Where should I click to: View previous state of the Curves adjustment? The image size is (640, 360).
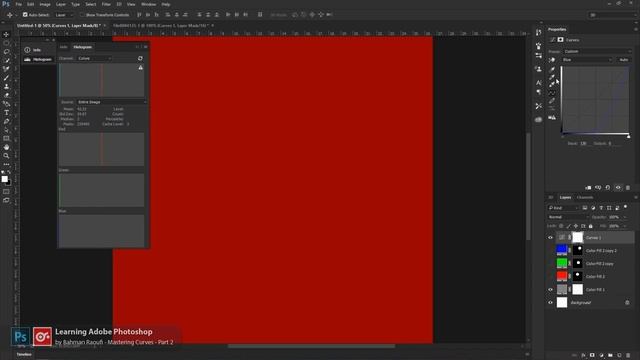[x=598, y=188]
